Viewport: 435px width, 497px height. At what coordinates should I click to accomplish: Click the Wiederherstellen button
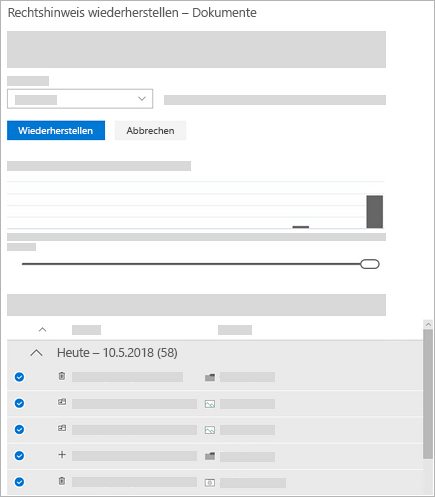[x=56, y=130]
